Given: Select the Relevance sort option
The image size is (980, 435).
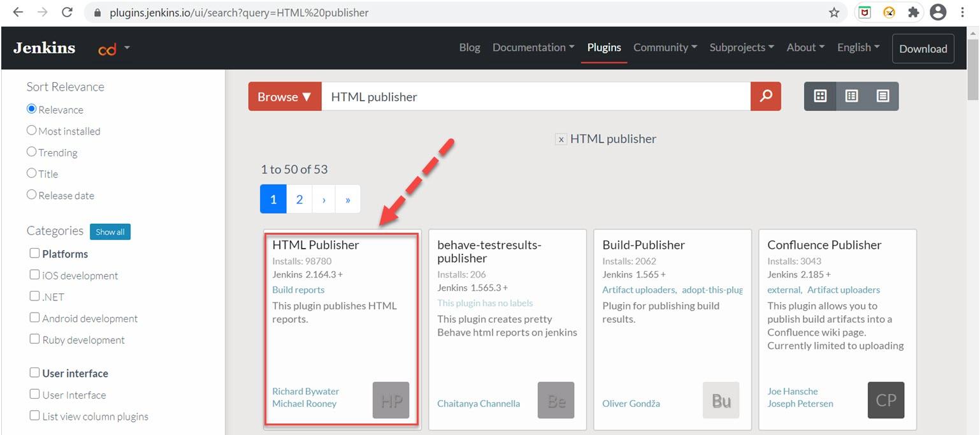Looking at the screenshot, I should [x=31, y=109].
